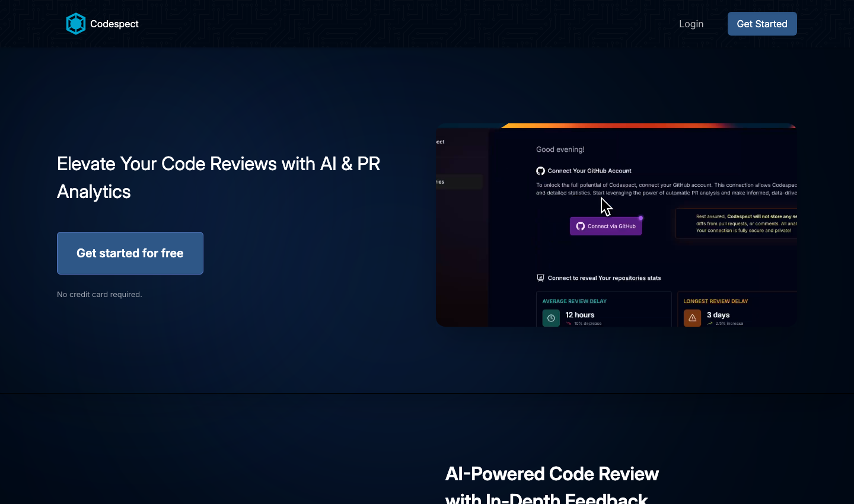Screen dimensions: 854x504
Task: Click the 3 days value
Action: click(x=718, y=315)
